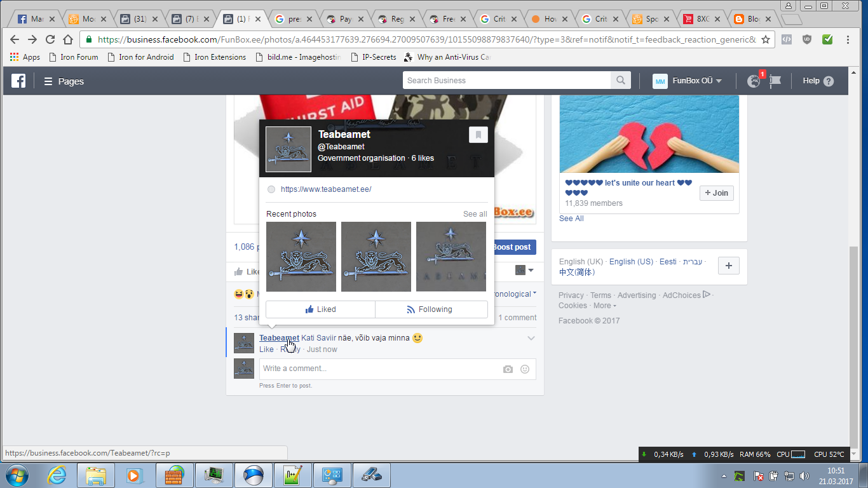Open the Help menu
This screenshot has width=868, height=488.
tap(818, 81)
